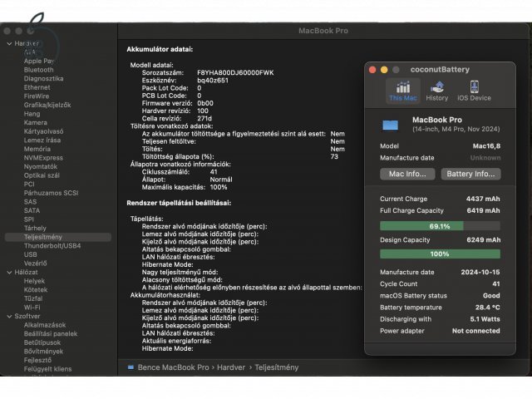Select Bluetooth in the sidebar
Screen dimensions: 532x399
pyautogui.click(x=39, y=70)
